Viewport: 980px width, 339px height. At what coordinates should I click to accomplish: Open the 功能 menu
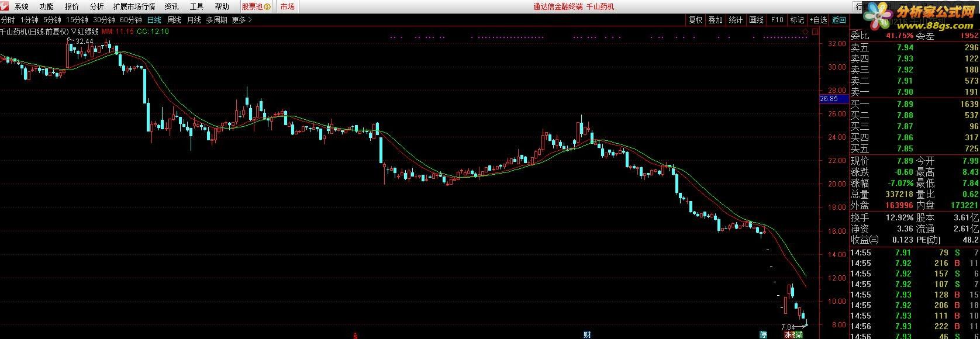coord(47,7)
